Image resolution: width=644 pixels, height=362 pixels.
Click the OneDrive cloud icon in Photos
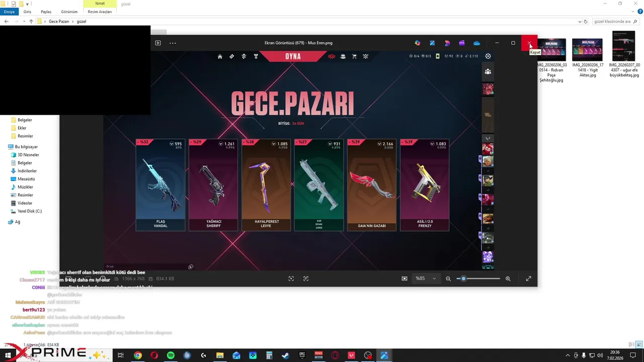pyautogui.click(x=476, y=43)
